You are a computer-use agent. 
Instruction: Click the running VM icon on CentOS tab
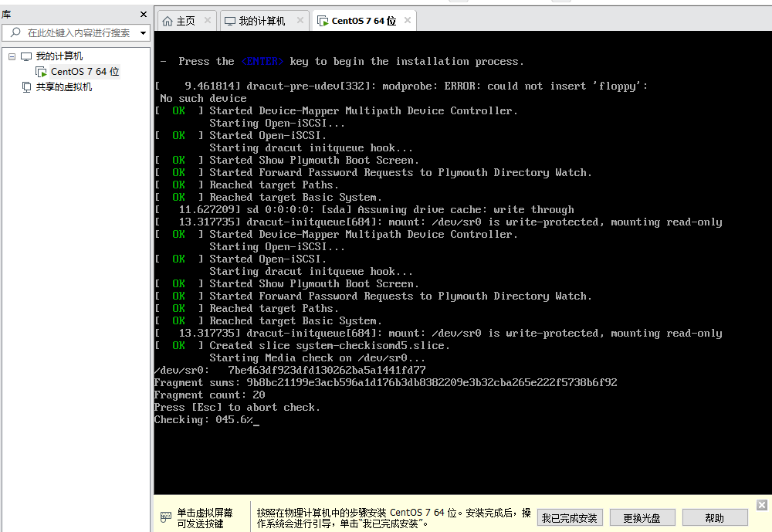323,21
